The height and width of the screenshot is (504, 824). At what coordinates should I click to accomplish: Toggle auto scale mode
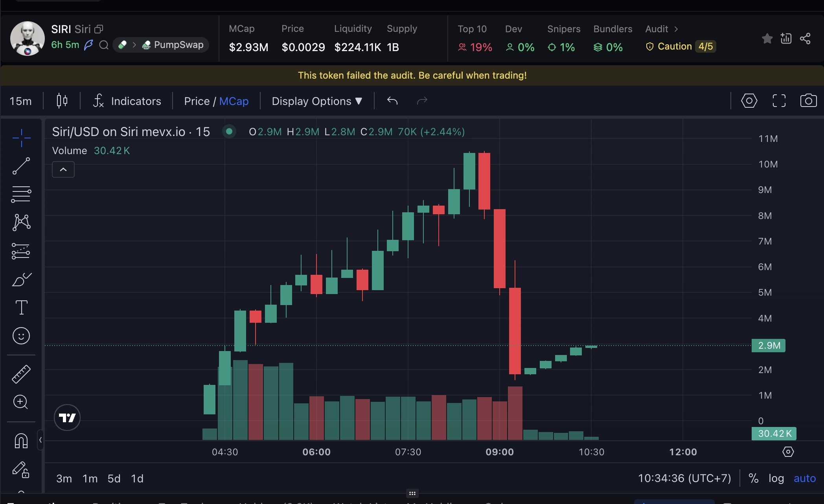tap(805, 478)
